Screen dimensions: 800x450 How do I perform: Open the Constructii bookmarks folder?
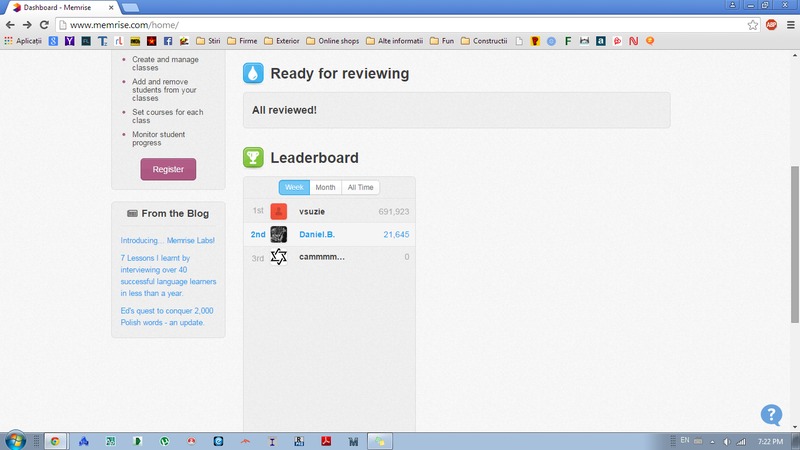click(484, 41)
